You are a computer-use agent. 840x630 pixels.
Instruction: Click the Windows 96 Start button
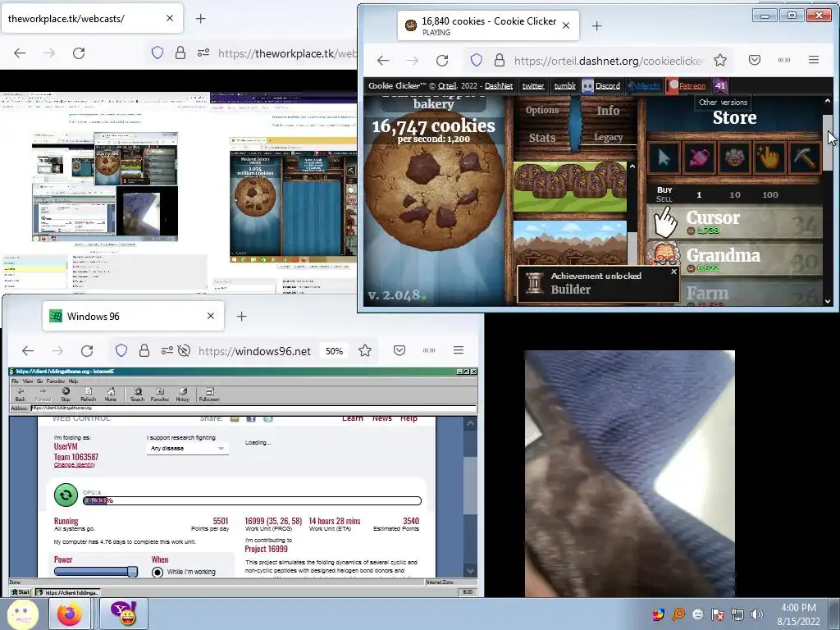[21, 592]
